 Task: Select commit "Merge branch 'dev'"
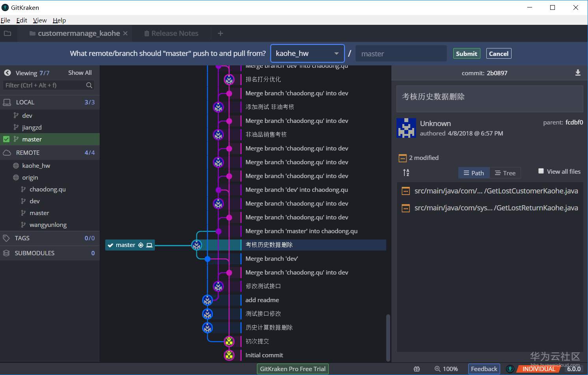pos(272,259)
